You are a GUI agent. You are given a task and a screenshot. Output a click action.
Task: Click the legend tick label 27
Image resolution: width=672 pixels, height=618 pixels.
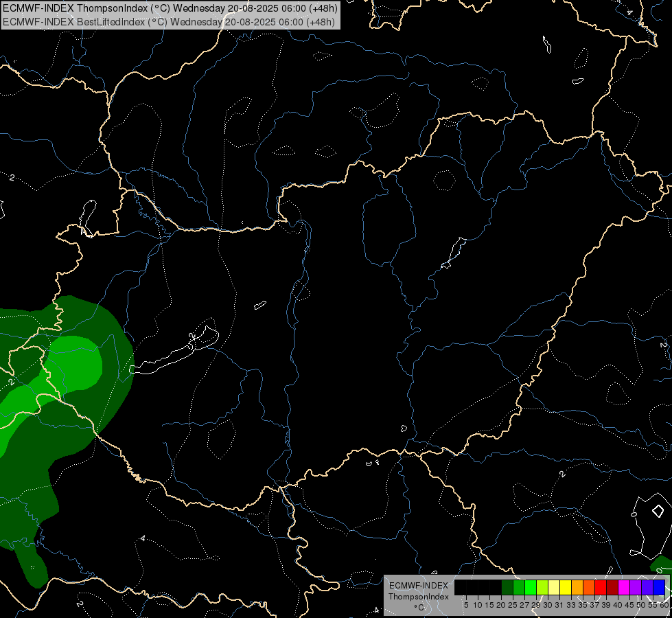tap(524, 605)
